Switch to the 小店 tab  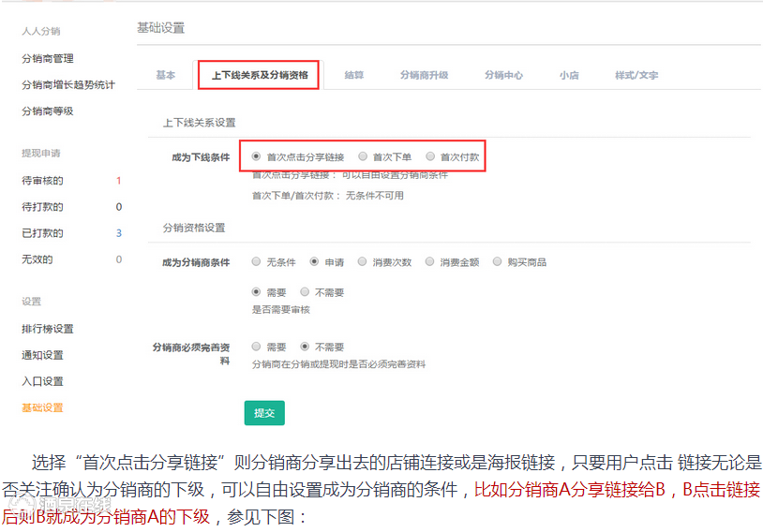pos(569,75)
